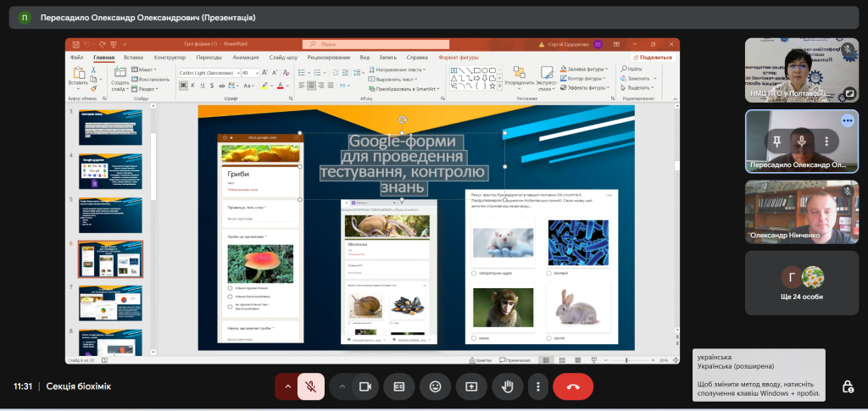
Task: Turn on closed captions
Action: click(398, 386)
